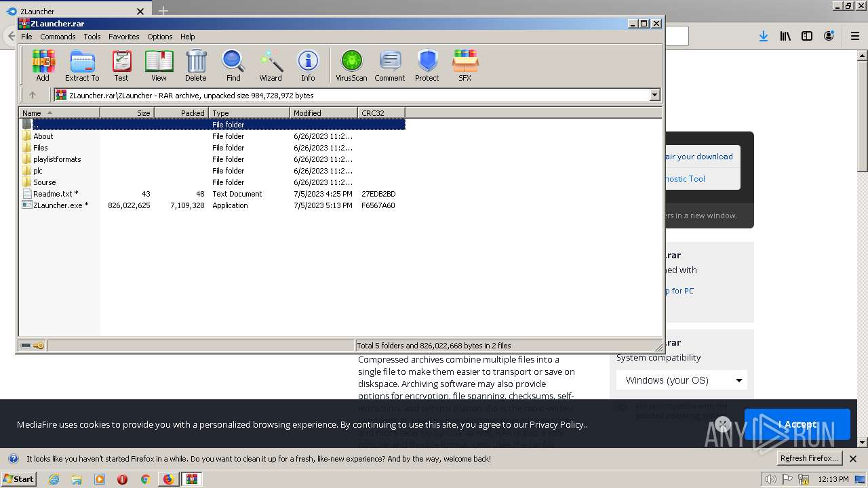Launch the Wizard wand tool

coord(271,66)
